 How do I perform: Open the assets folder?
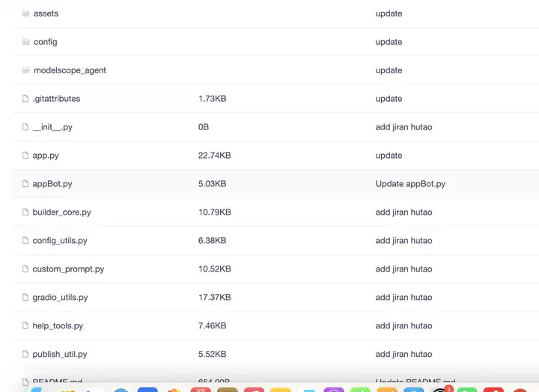46,13
